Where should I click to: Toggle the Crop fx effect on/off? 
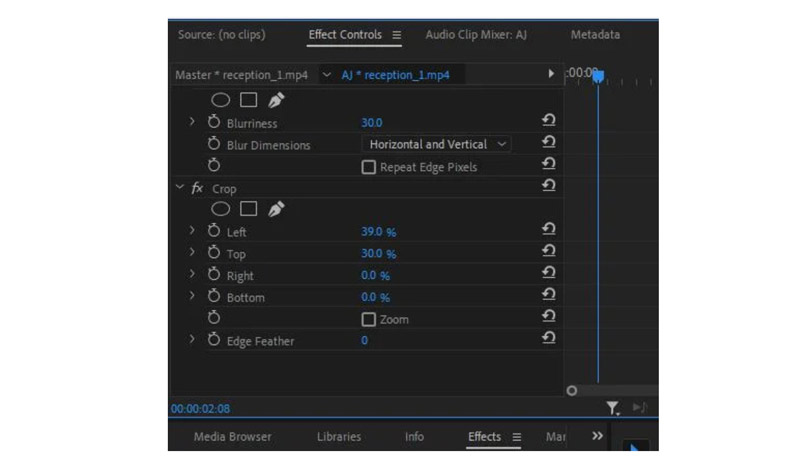[x=197, y=188]
